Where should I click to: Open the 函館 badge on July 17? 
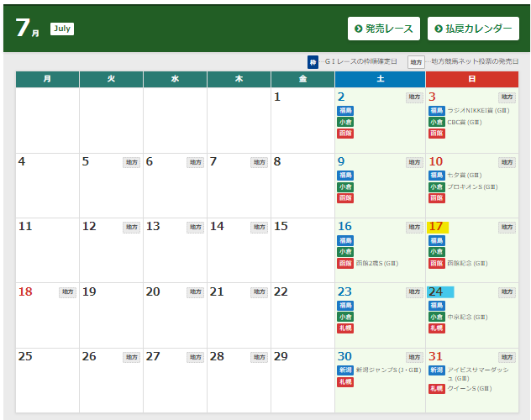[437, 263]
